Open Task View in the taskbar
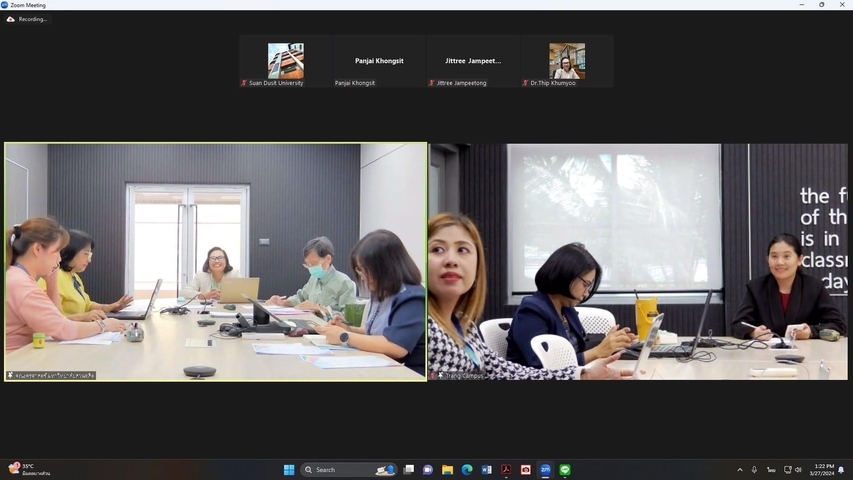This screenshot has height=480, width=853. (x=409, y=470)
